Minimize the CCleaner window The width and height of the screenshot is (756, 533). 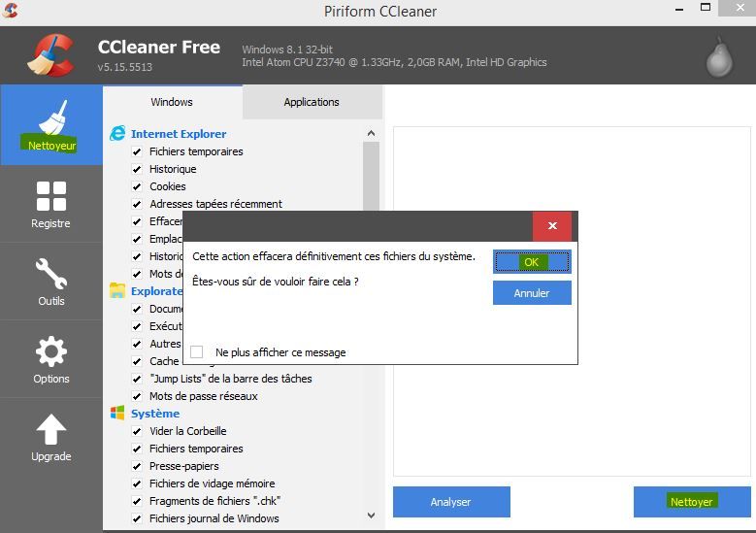pos(679,9)
